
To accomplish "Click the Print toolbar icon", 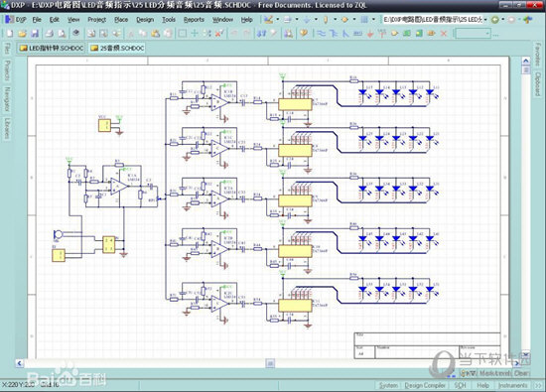I will (x=49, y=34).
